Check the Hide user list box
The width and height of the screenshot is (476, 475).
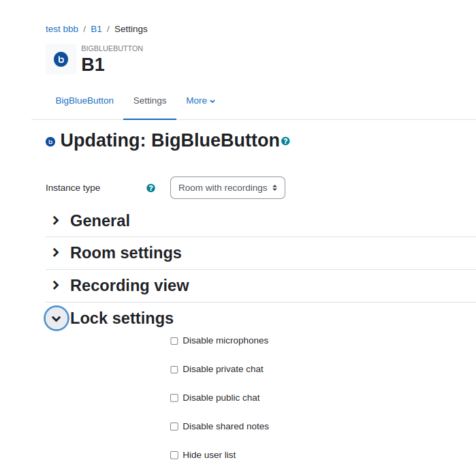pyautogui.click(x=174, y=455)
